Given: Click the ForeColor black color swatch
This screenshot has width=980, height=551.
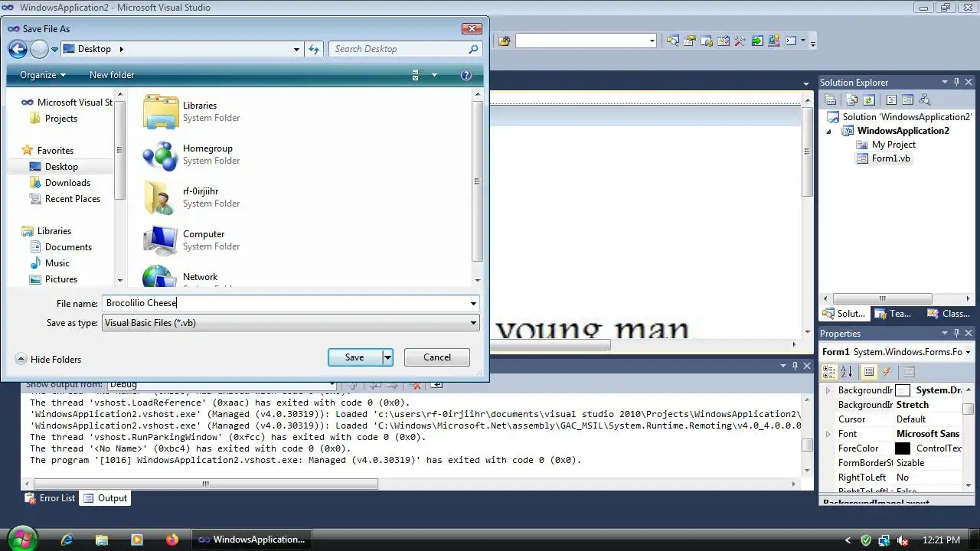Looking at the screenshot, I should (x=903, y=448).
